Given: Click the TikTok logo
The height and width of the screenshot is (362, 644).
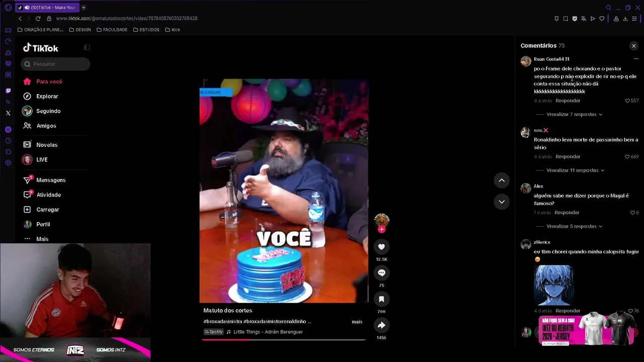Looking at the screenshot, I should click(41, 48).
